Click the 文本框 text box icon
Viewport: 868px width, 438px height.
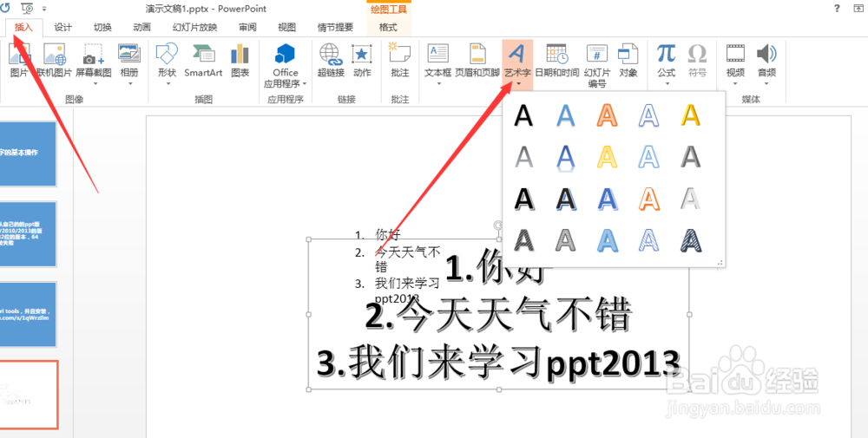tap(437, 54)
